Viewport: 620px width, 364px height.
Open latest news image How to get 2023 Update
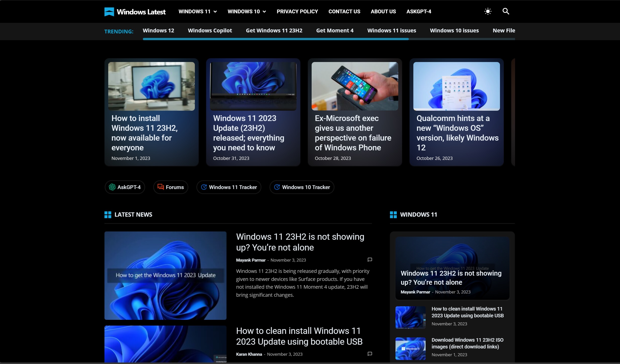click(165, 275)
